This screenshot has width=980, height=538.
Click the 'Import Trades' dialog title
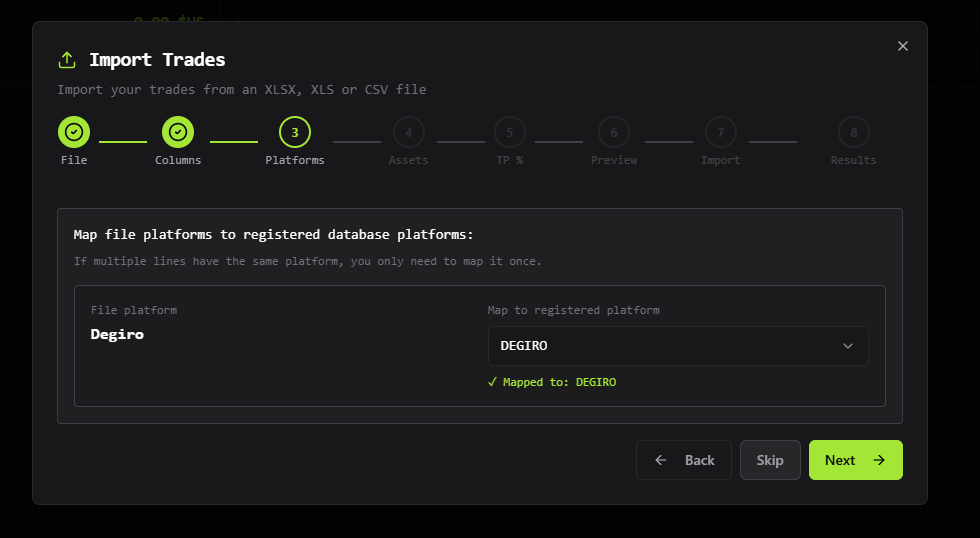[157, 59]
